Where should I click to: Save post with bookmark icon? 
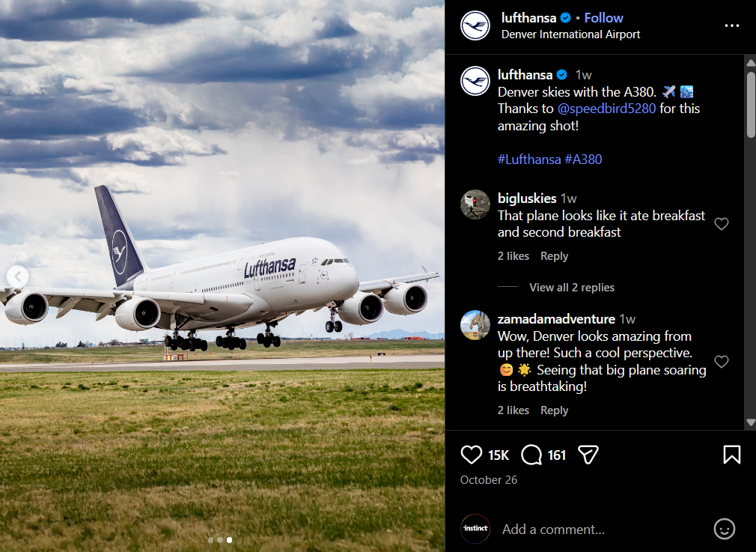point(731,455)
